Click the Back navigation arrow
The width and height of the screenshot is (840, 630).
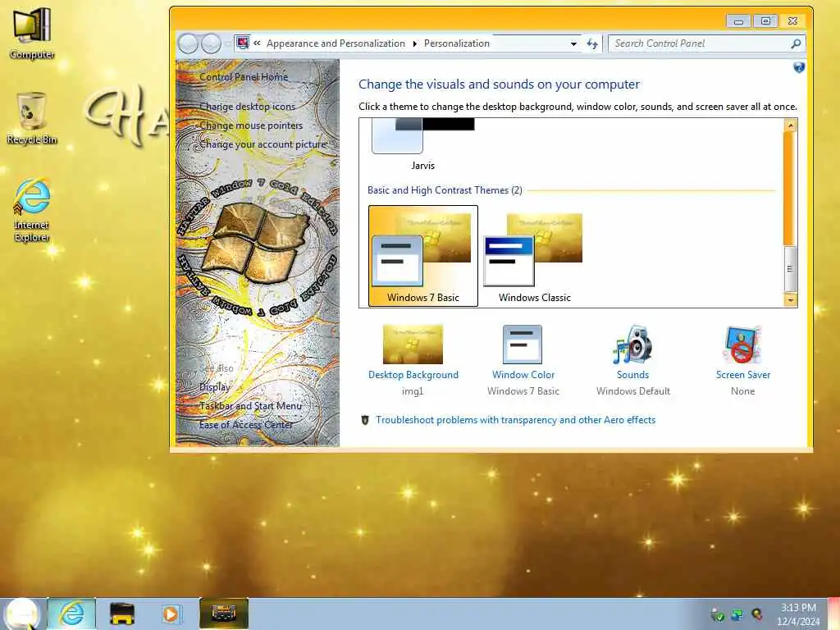[x=188, y=43]
